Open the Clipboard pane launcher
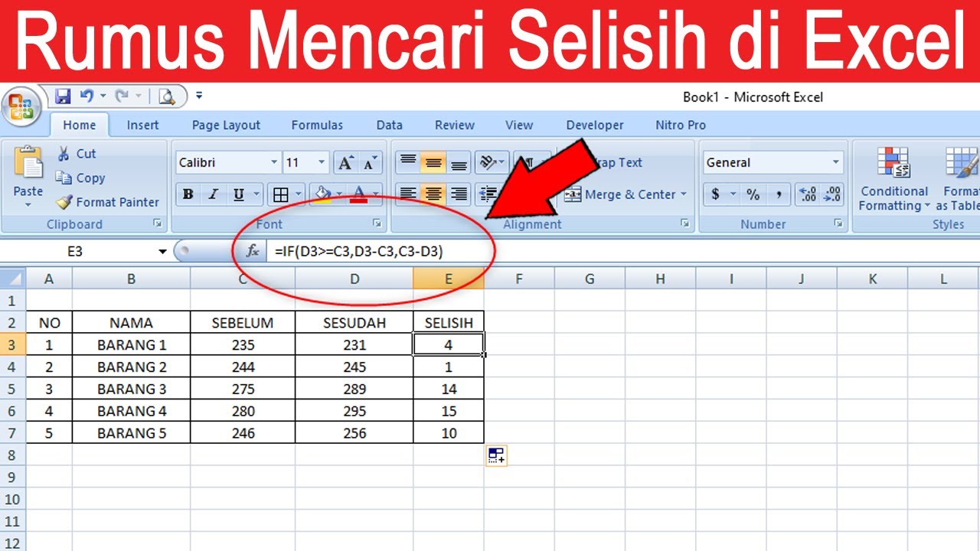Viewport: 980px width, 551px height. [158, 223]
